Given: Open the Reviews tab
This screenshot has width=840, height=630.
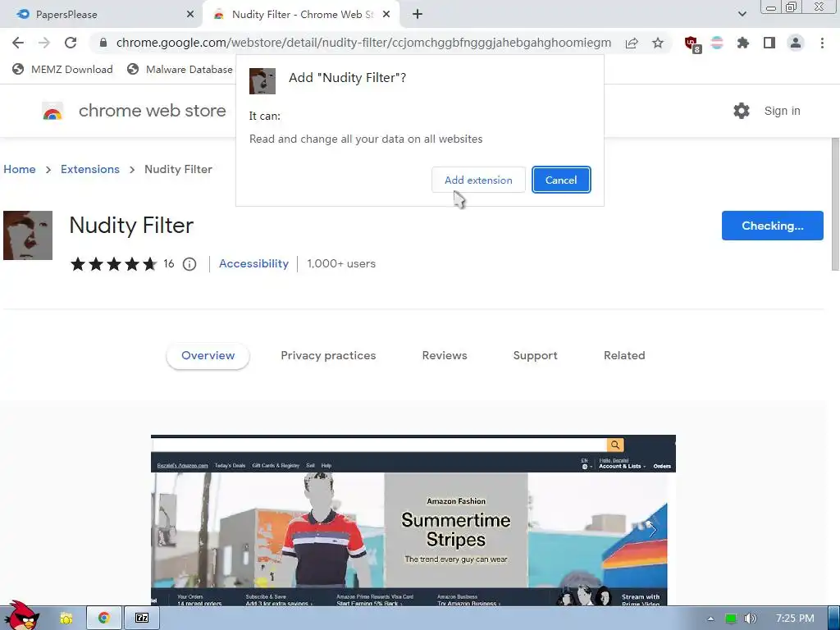Looking at the screenshot, I should click(445, 356).
